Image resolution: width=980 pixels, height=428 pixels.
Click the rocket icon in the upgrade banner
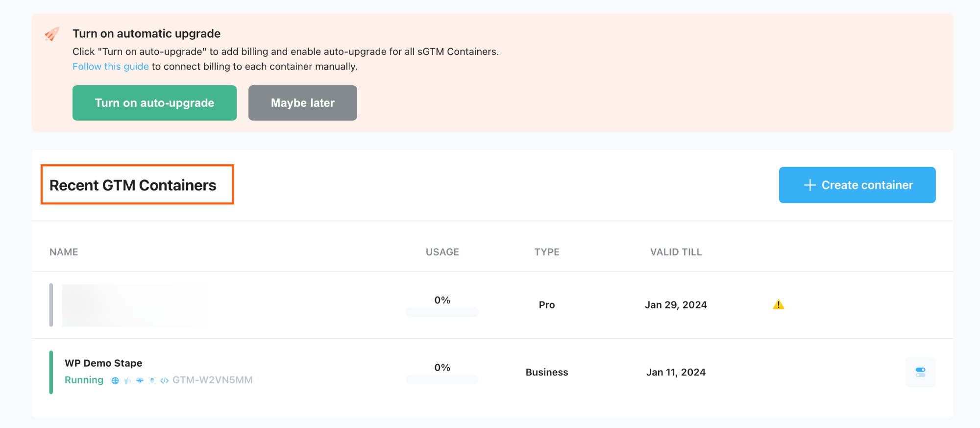coord(52,34)
